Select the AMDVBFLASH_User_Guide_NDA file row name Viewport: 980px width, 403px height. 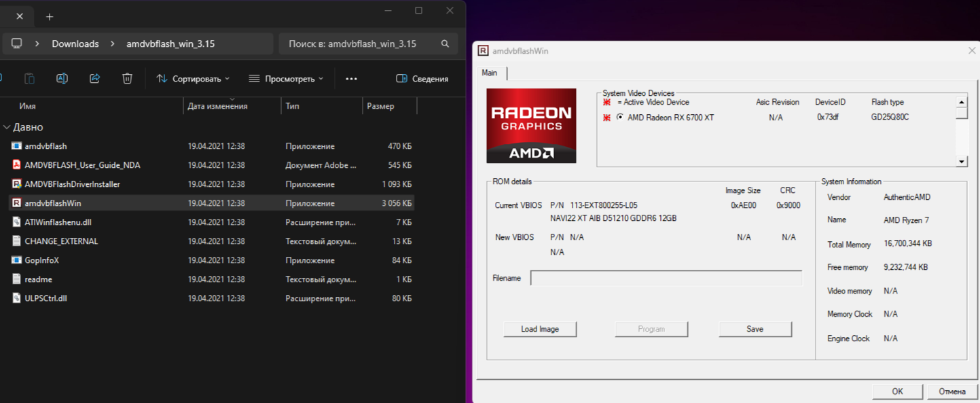(x=82, y=165)
